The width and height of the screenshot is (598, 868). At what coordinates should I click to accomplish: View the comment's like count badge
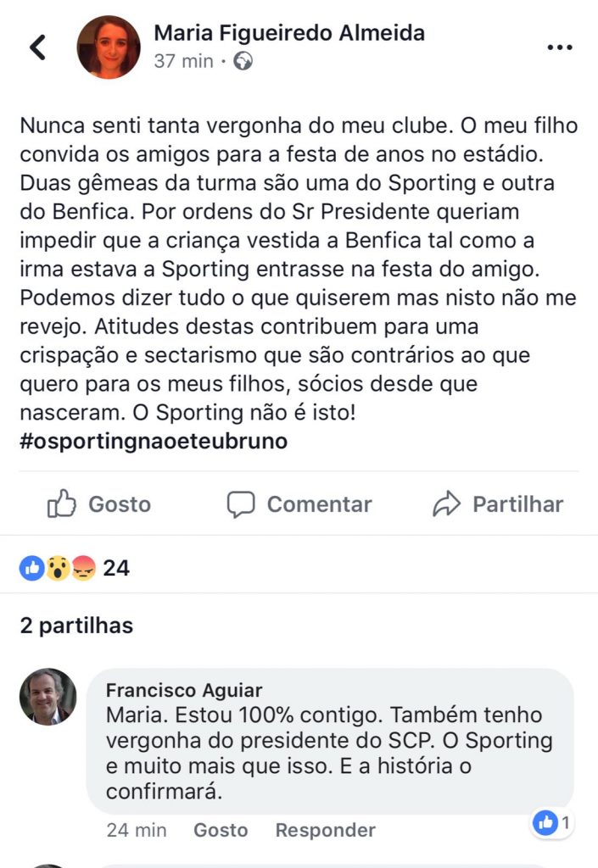[552, 823]
